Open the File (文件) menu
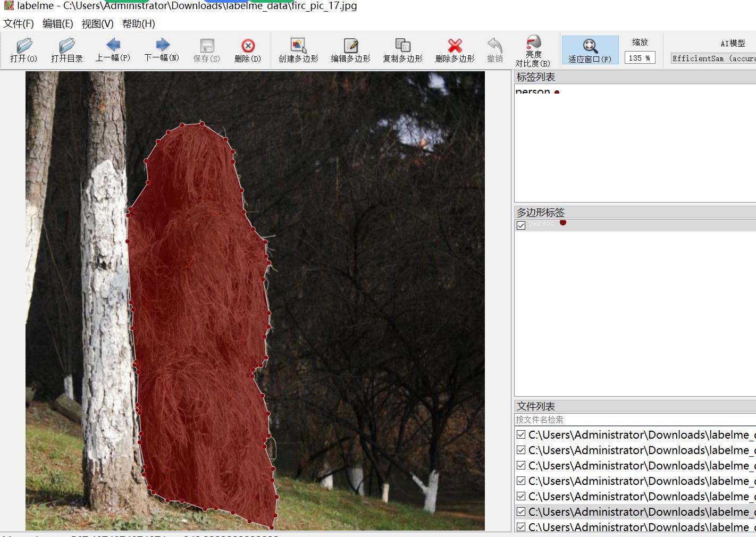 (x=19, y=23)
